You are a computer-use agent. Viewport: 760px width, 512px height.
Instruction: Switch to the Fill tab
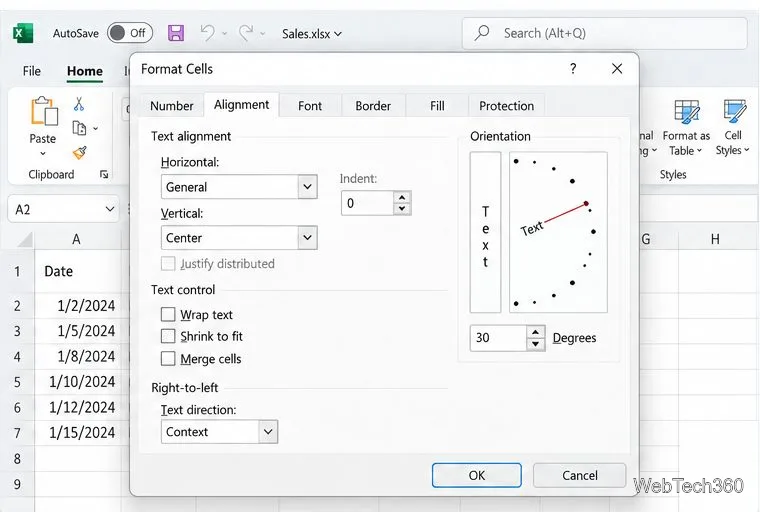pos(437,106)
